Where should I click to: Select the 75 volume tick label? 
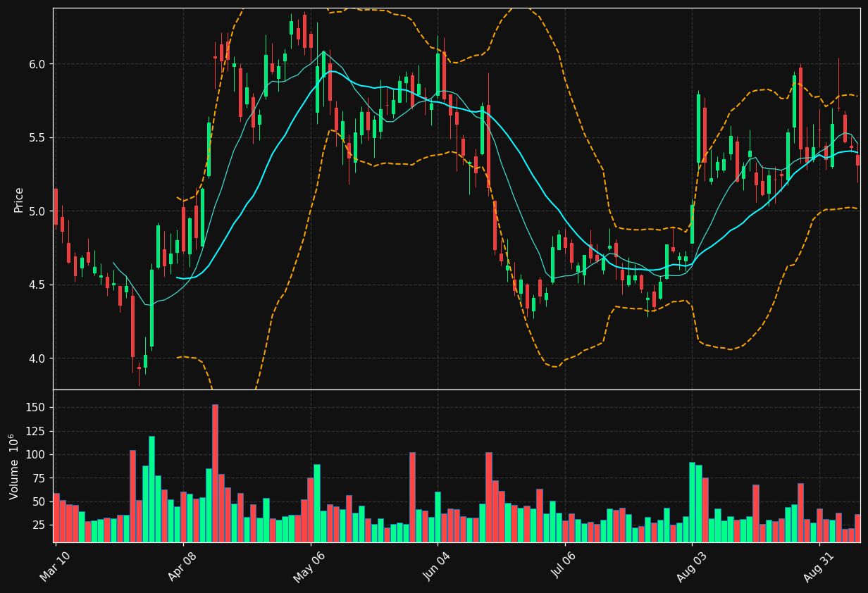(x=39, y=478)
